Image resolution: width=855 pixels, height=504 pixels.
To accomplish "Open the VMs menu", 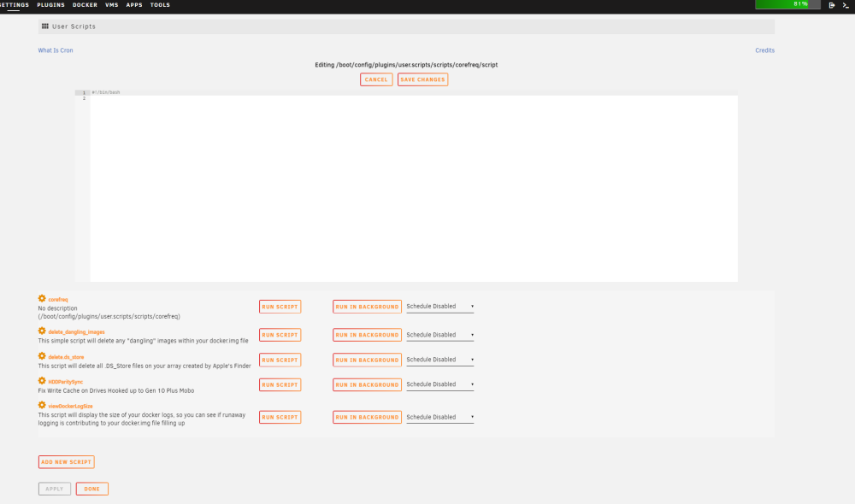I will (x=112, y=5).
